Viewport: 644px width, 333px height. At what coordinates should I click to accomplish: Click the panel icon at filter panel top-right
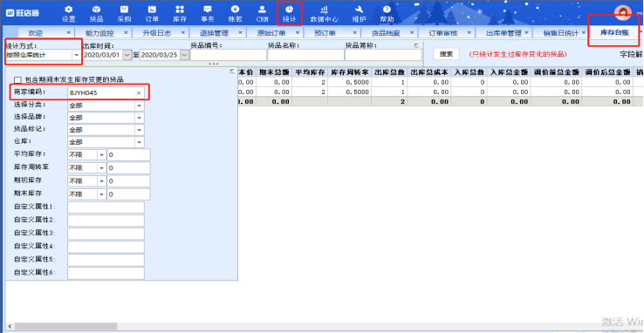click(x=232, y=71)
